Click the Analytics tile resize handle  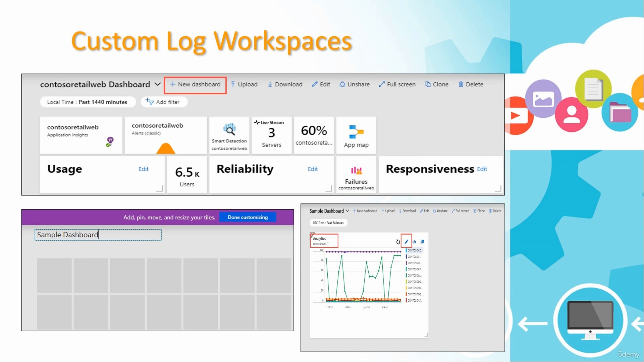[x=426, y=335]
